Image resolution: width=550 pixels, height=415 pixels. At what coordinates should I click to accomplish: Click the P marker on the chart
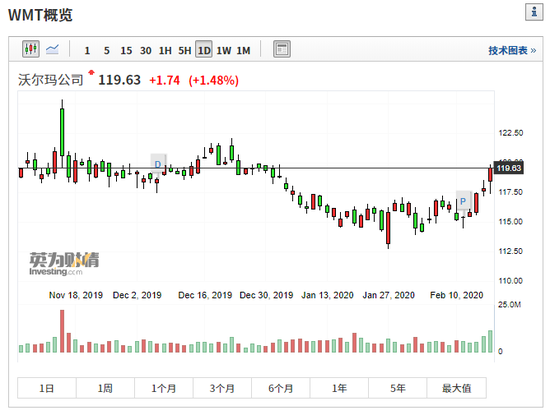(x=463, y=201)
